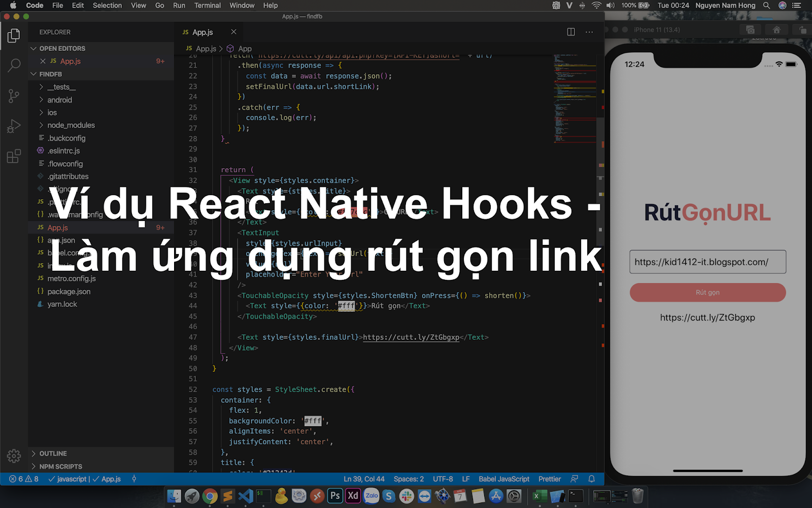Click '#fff' color value on line 44

348,306
